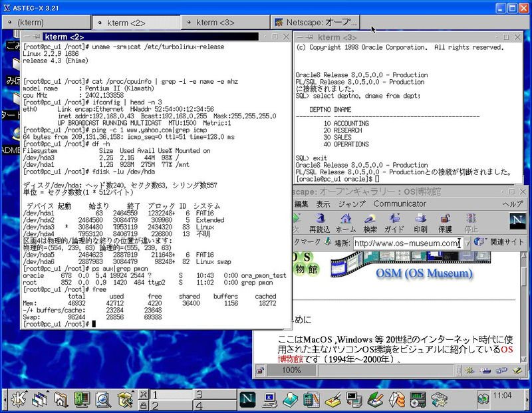Switch to kterm <2> taskbar button
The image size is (532, 413).
pos(136,23)
